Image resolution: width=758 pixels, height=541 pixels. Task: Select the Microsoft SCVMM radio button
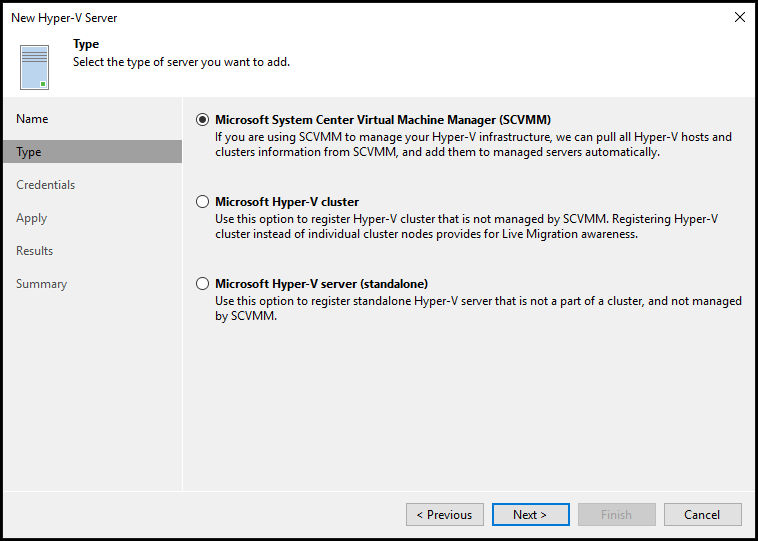click(x=203, y=119)
